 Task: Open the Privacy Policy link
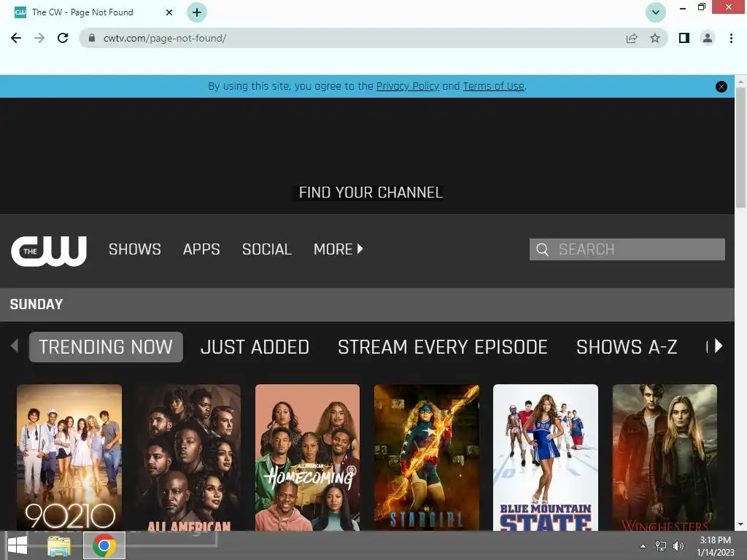click(407, 86)
